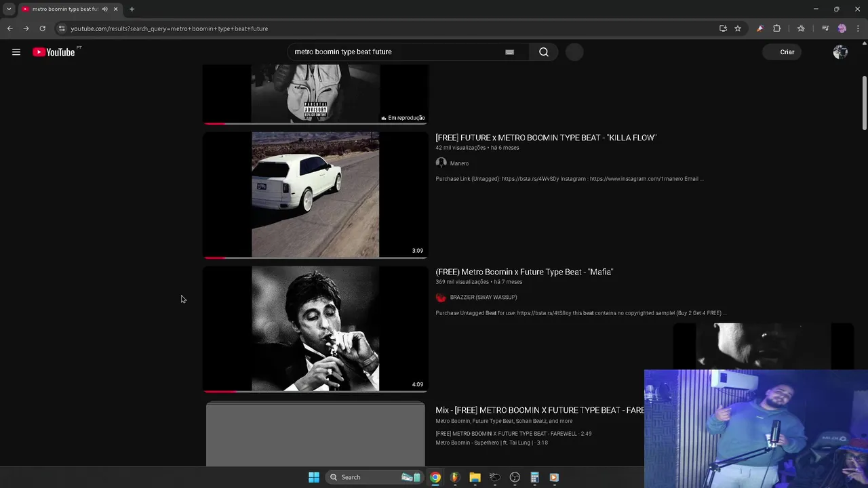This screenshot has height=488, width=868.
Task: Open the Extensions puzzle icon
Action: 777,28
